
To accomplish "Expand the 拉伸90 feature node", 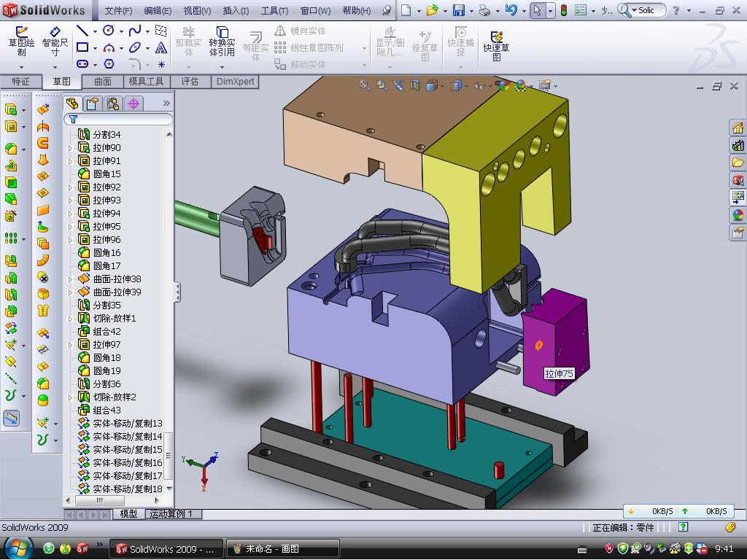I will pos(71,148).
